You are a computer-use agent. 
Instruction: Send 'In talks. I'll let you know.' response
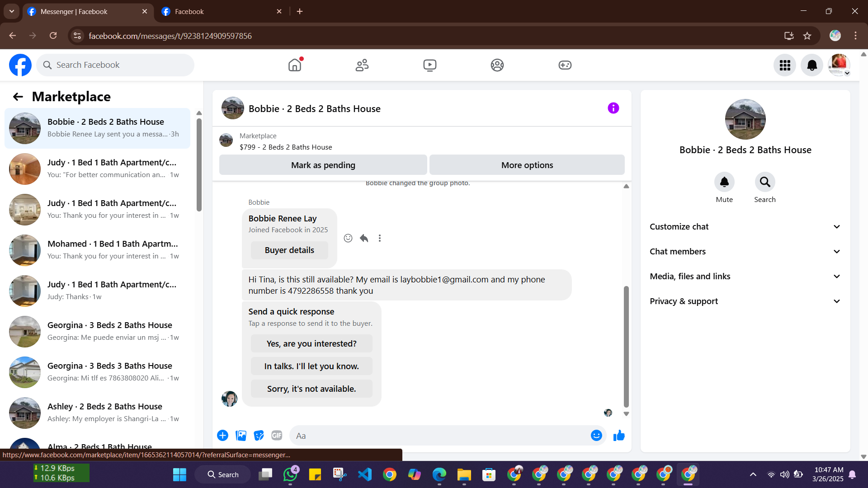tap(311, 366)
